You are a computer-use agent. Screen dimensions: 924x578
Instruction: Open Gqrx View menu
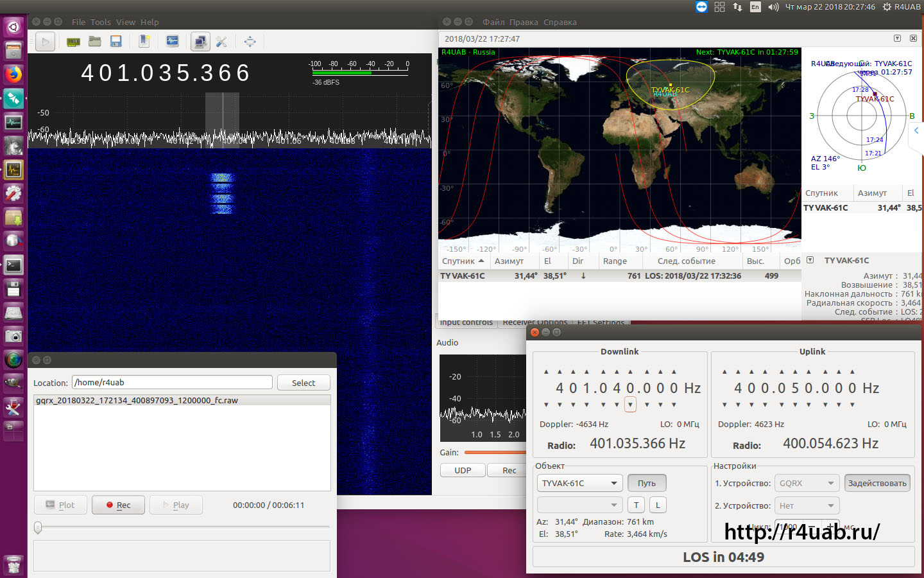tap(126, 22)
